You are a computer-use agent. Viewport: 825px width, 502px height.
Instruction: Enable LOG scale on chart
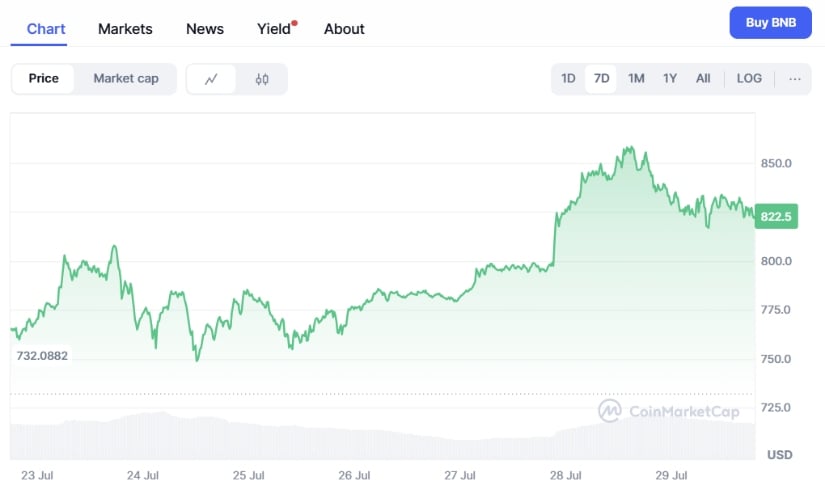[749, 79]
